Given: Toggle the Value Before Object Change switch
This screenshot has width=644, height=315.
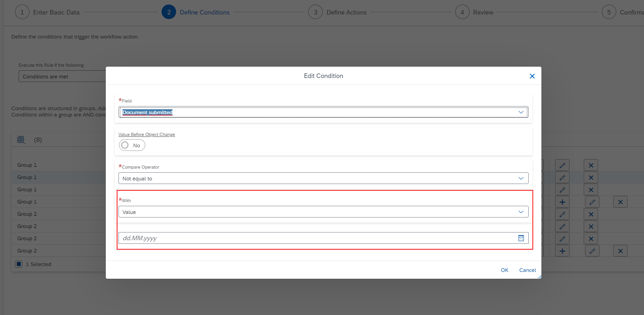Looking at the screenshot, I should (x=132, y=145).
